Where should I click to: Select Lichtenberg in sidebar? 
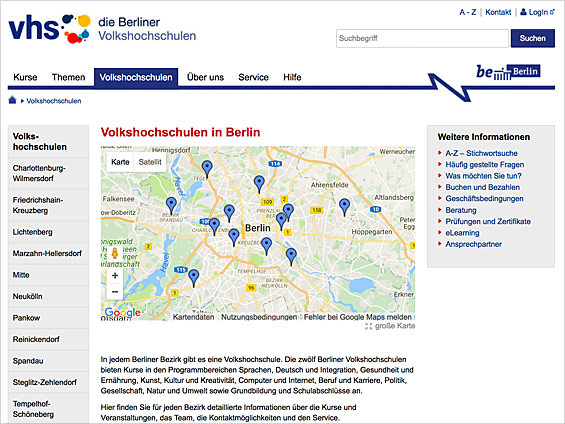(x=48, y=232)
